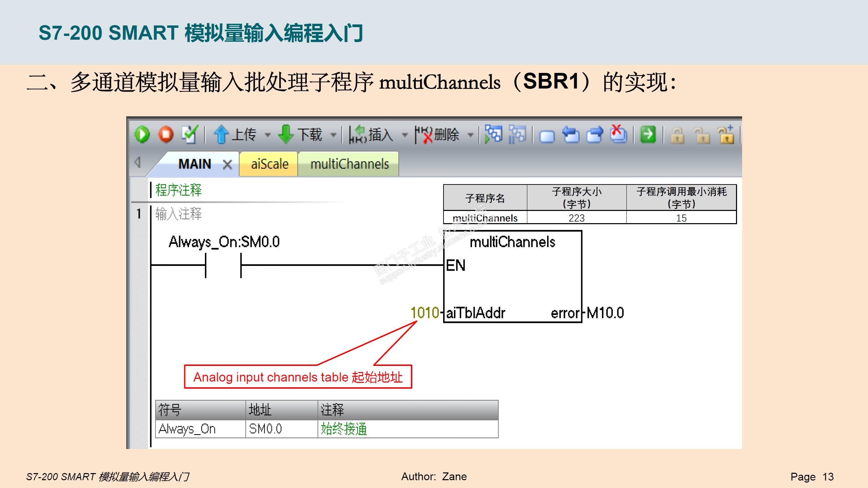Expand the 上传 upload dropdown arrow
This screenshot has height=488, width=868.
pyautogui.click(x=268, y=135)
